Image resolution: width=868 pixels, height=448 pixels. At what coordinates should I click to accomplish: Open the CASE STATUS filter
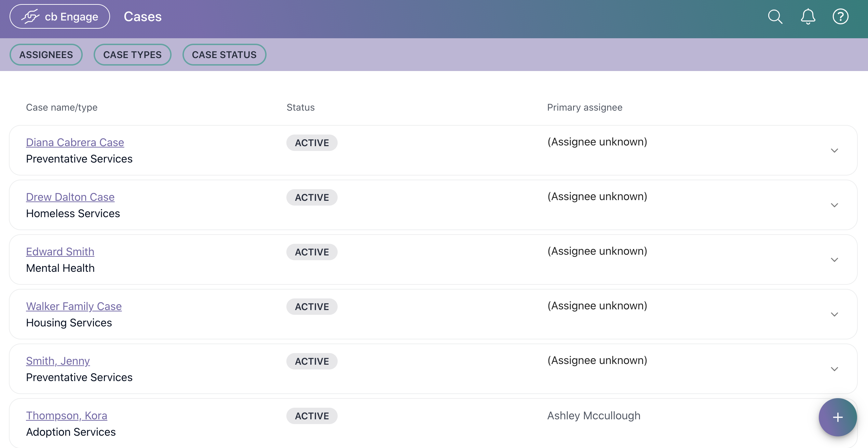pos(224,55)
